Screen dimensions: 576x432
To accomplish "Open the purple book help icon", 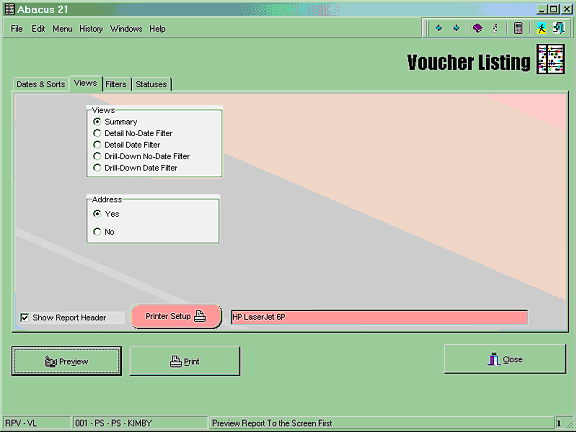I will (477, 28).
